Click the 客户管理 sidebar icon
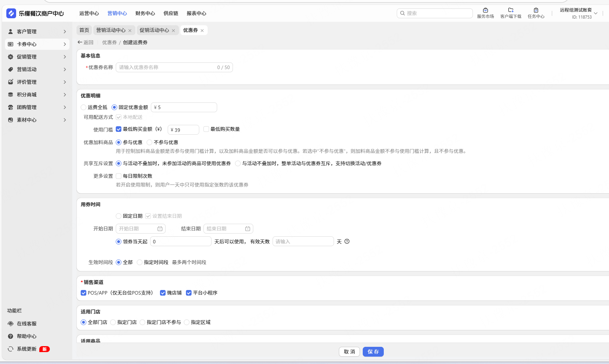The image size is (609, 364). tap(11, 32)
